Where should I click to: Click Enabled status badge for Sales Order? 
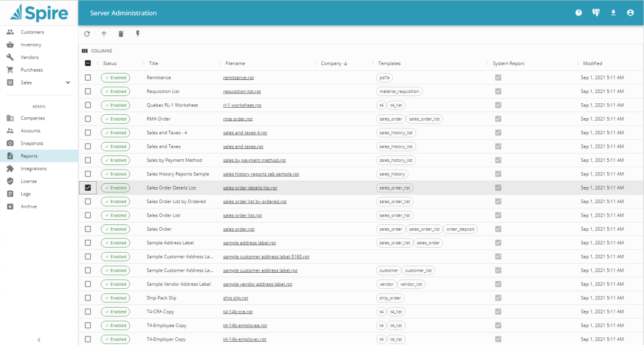tap(115, 229)
